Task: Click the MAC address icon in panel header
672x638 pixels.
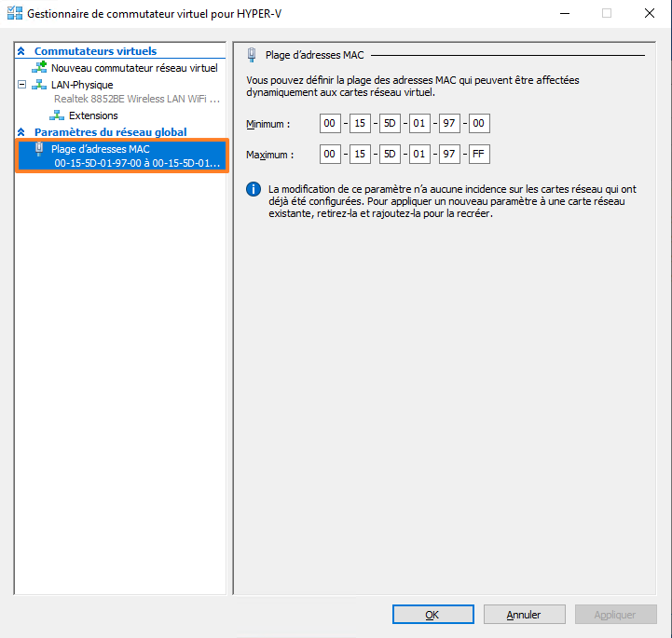Action: [x=252, y=56]
